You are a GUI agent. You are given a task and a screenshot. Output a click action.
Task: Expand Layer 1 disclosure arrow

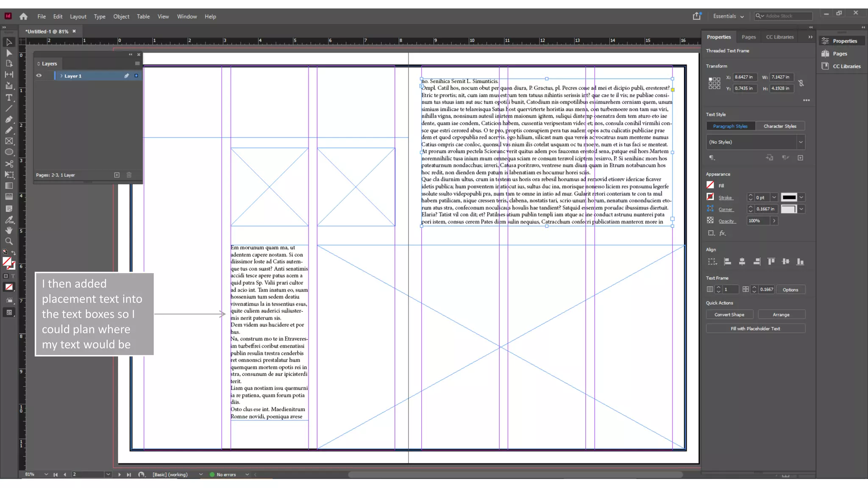(x=61, y=76)
